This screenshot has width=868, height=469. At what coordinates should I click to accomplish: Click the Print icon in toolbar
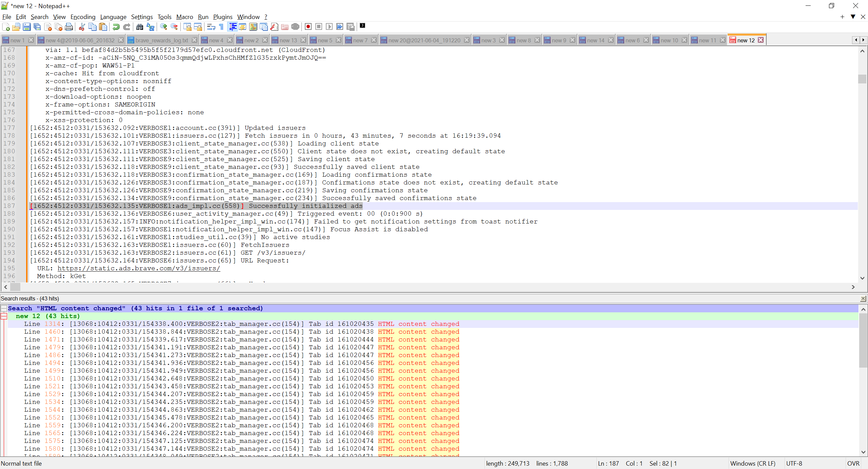[x=69, y=27]
